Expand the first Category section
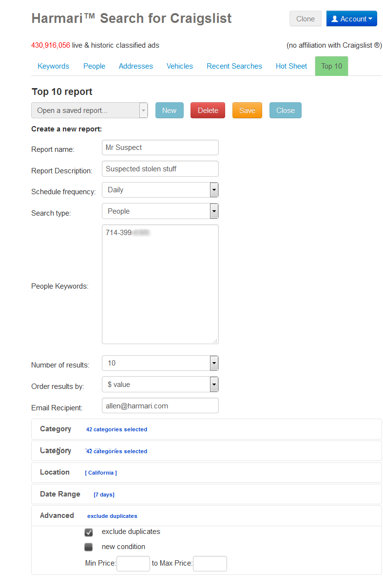Image resolution: width=383 pixels, height=588 pixels. pos(207,429)
